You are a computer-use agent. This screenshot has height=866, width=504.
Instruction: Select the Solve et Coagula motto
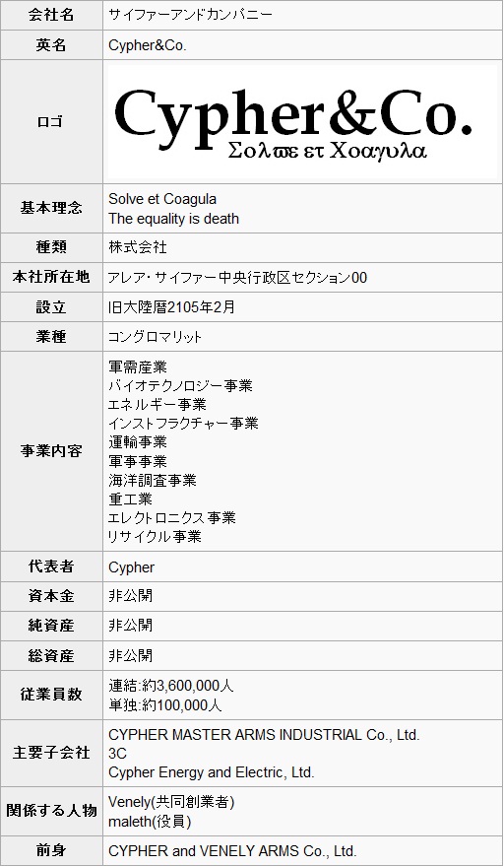point(162,199)
